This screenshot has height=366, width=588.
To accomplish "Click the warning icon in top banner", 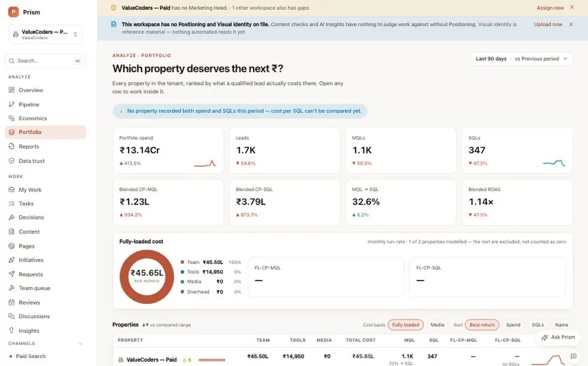I will tap(114, 7).
